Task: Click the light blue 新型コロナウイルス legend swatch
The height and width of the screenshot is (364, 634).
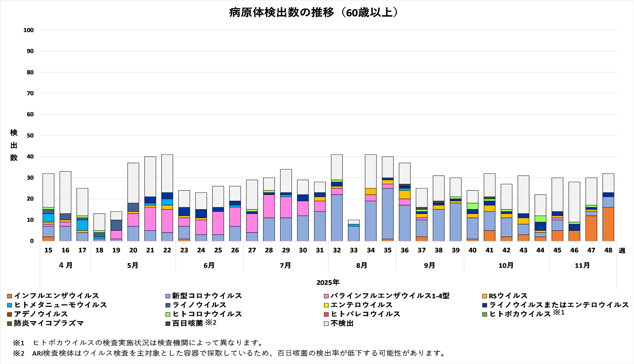Action: pyautogui.click(x=168, y=296)
